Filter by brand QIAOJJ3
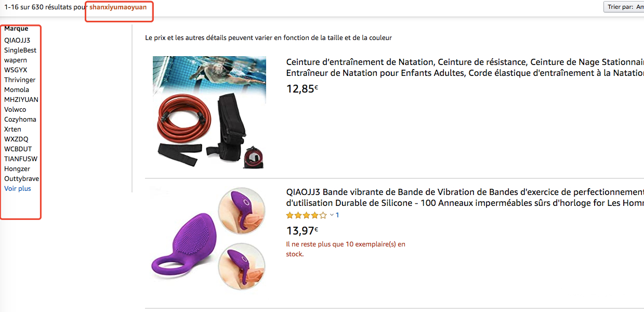The width and height of the screenshot is (644, 312). pyautogui.click(x=17, y=40)
